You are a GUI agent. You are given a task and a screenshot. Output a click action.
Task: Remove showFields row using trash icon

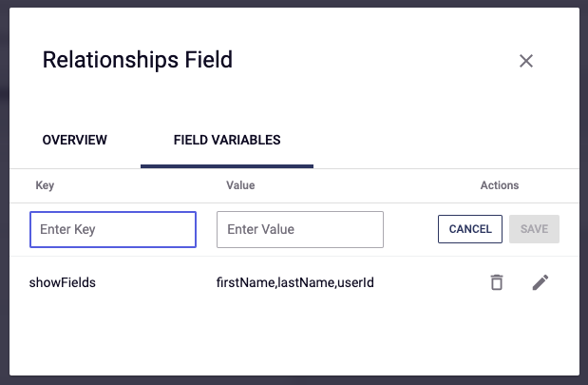496,282
